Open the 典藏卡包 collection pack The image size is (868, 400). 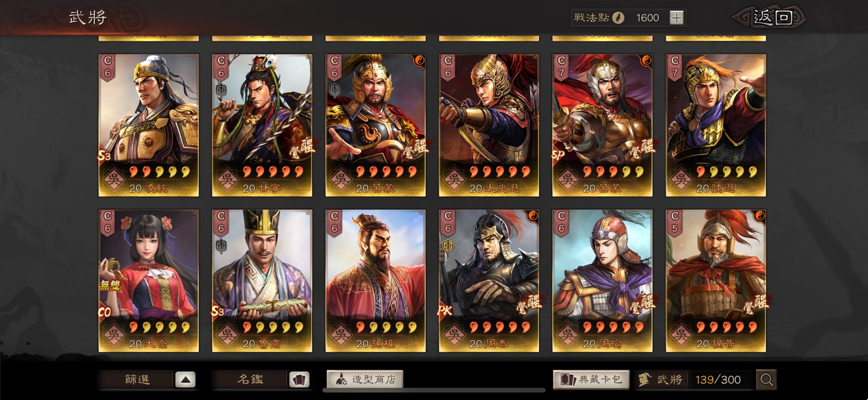click(x=591, y=379)
